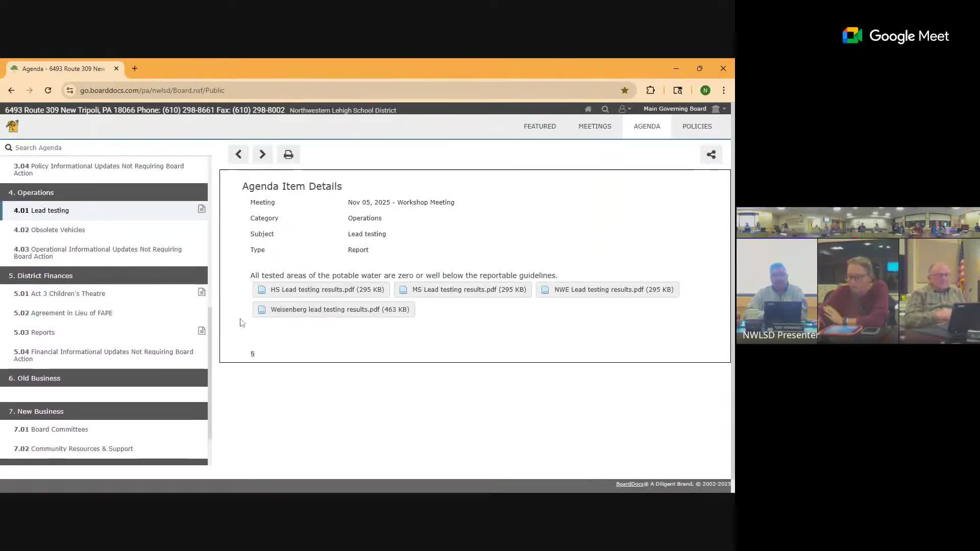Open Chrome three-dot menu
The height and width of the screenshot is (551, 980).
pos(723,90)
